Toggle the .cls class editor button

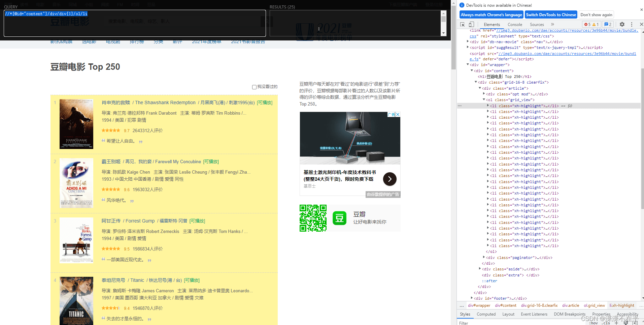[x=606, y=323]
